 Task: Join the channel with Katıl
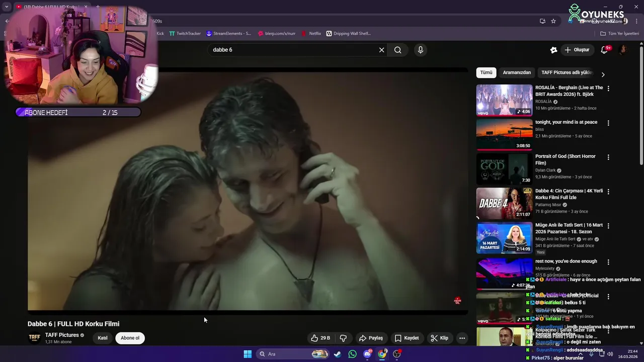(x=103, y=338)
